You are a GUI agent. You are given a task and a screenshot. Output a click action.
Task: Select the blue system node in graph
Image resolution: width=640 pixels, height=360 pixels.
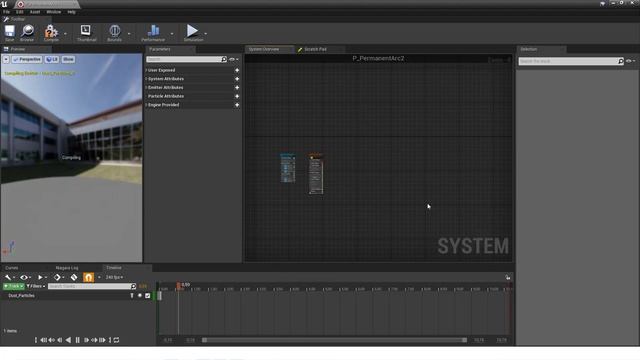(288, 168)
